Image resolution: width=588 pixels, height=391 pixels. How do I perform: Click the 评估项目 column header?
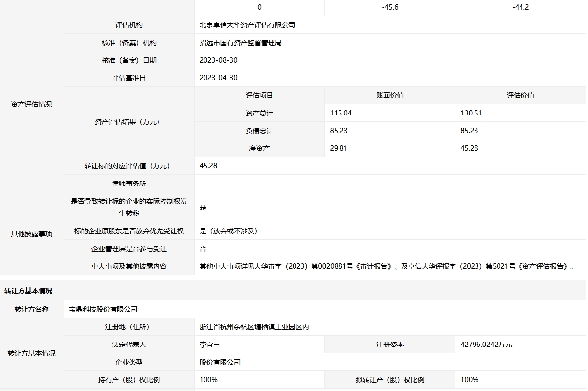(259, 95)
